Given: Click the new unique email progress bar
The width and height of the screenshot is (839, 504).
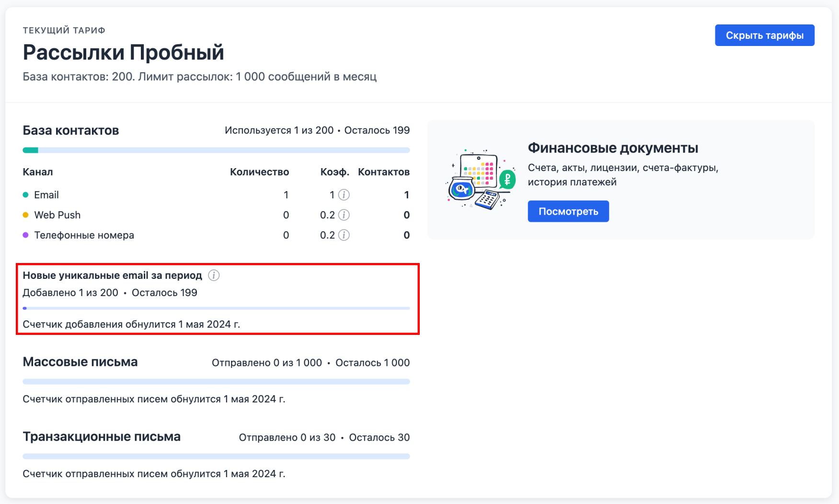Looking at the screenshot, I should coord(216,309).
